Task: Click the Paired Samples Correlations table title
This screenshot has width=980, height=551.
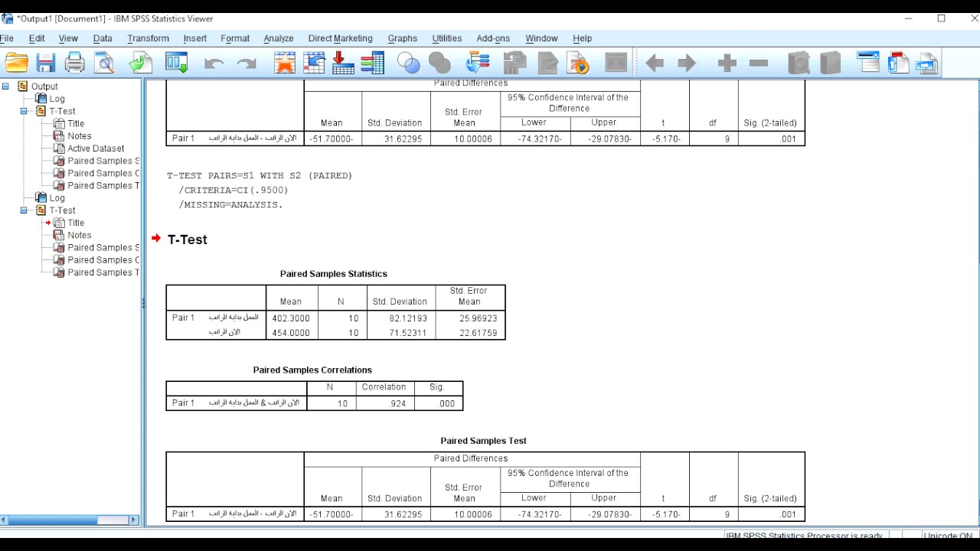Action: [312, 370]
